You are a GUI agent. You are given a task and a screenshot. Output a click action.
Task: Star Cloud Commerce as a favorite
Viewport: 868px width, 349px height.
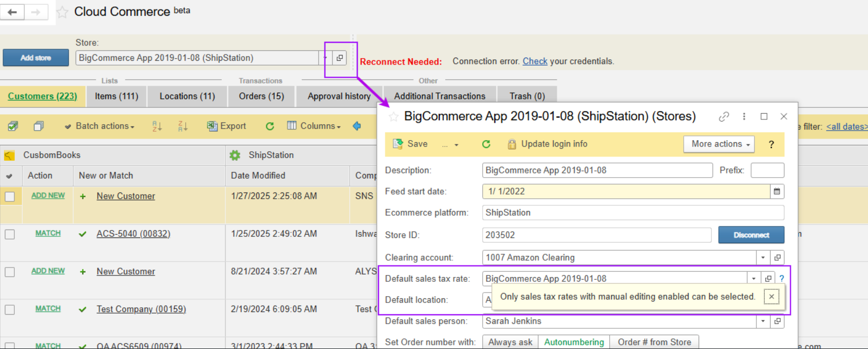62,12
